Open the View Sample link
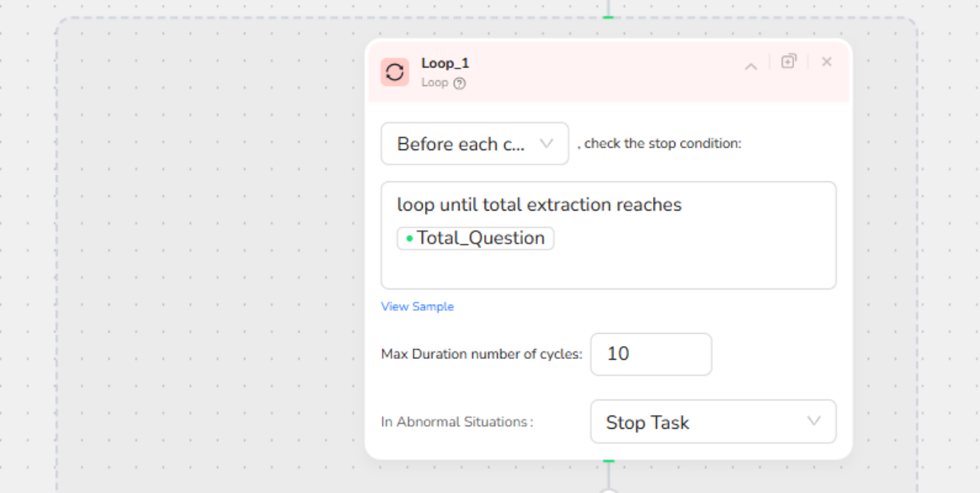Image resolution: width=980 pixels, height=493 pixels. (x=417, y=306)
